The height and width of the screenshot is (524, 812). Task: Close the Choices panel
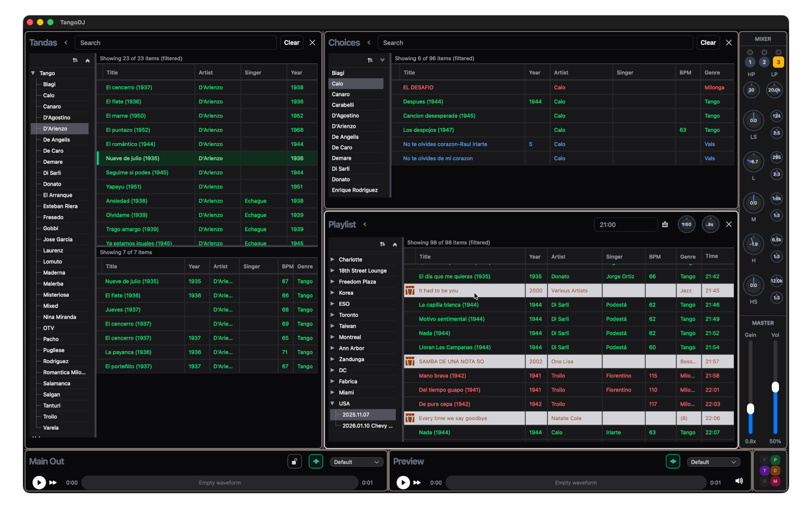pyautogui.click(x=729, y=43)
